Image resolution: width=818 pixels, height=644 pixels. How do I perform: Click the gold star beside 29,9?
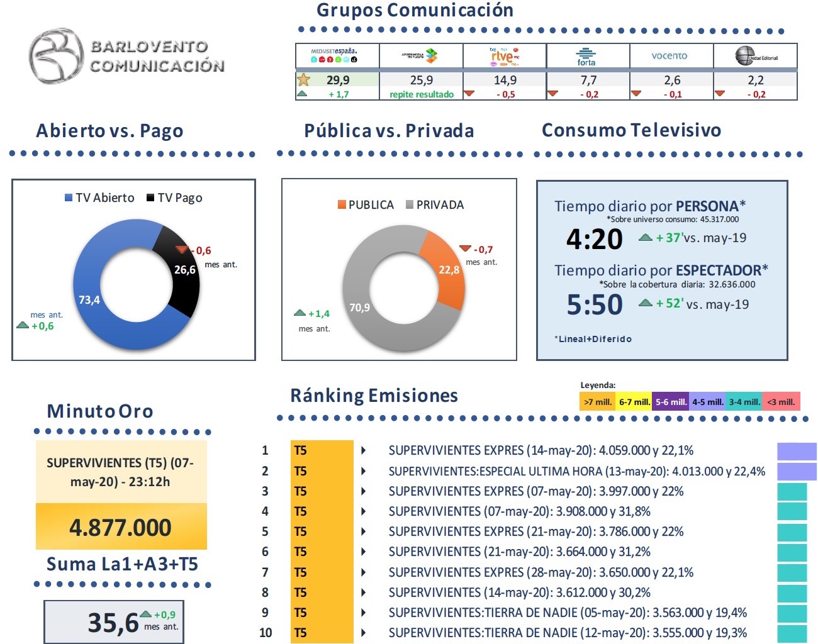[x=304, y=80]
